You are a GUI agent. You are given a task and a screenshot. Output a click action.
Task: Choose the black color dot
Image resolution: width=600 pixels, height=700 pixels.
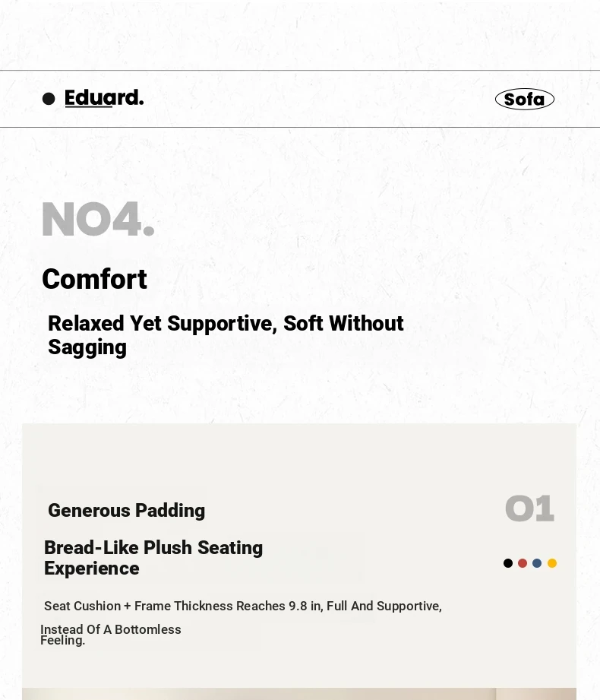pyautogui.click(x=507, y=563)
